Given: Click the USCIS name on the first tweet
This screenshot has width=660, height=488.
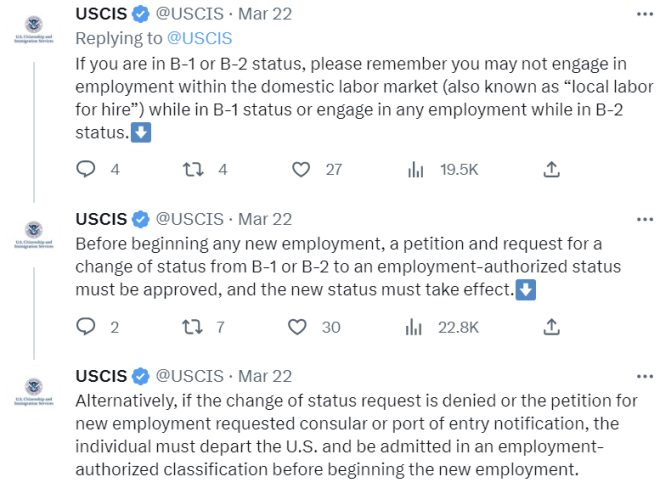Looking at the screenshot, I should [102, 14].
